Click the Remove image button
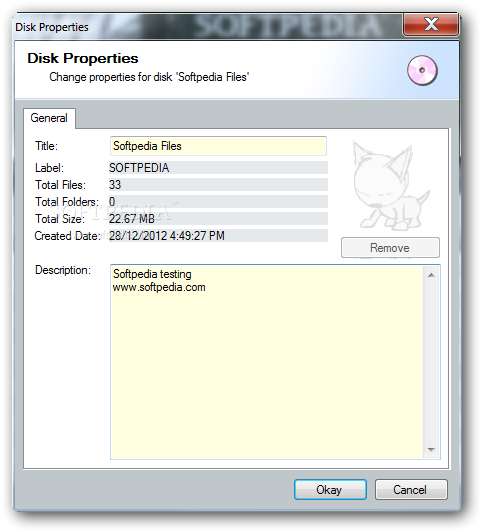The height and width of the screenshot is (532, 482). point(390,248)
